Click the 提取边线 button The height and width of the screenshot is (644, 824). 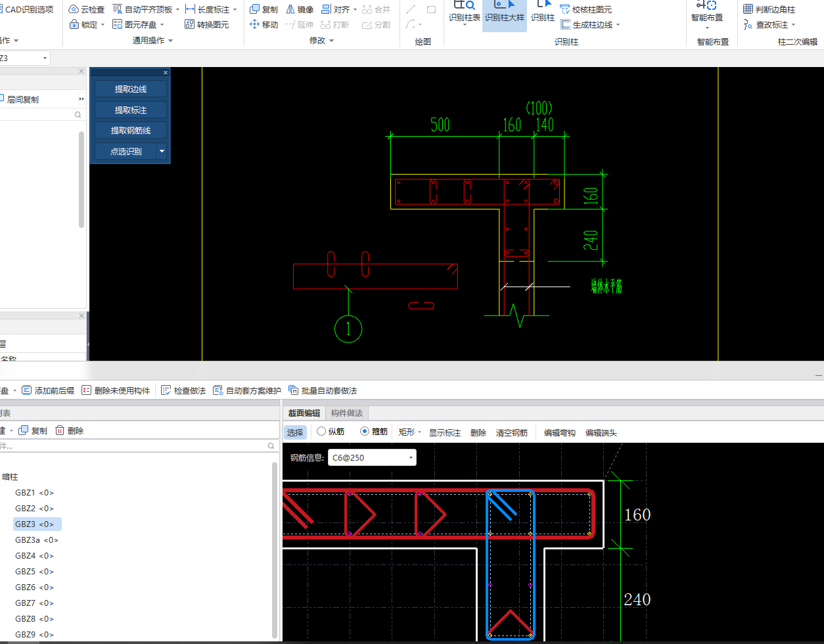tap(130, 89)
